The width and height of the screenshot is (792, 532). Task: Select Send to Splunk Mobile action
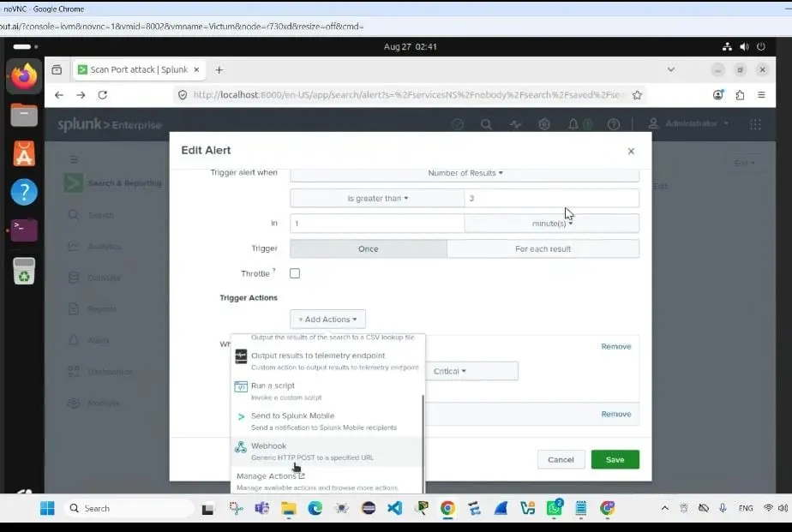[x=327, y=421]
